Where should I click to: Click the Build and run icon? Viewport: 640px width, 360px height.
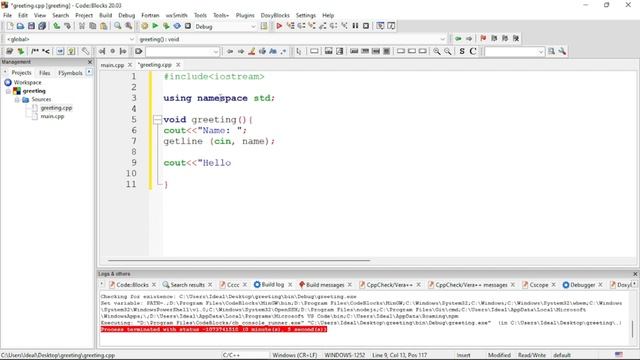(x=166, y=26)
